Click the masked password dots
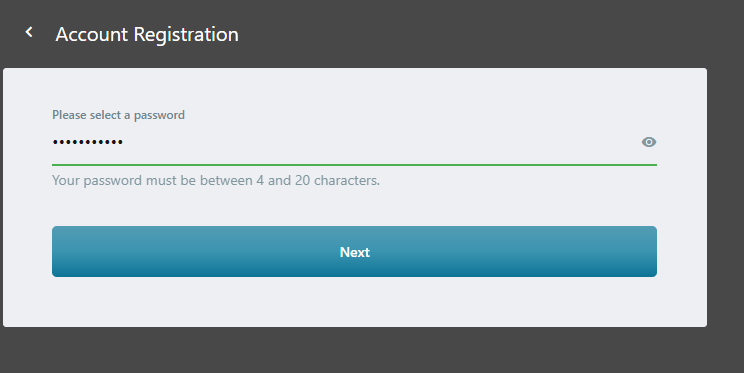This screenshot has height=373, width=744. pos(88,142)
